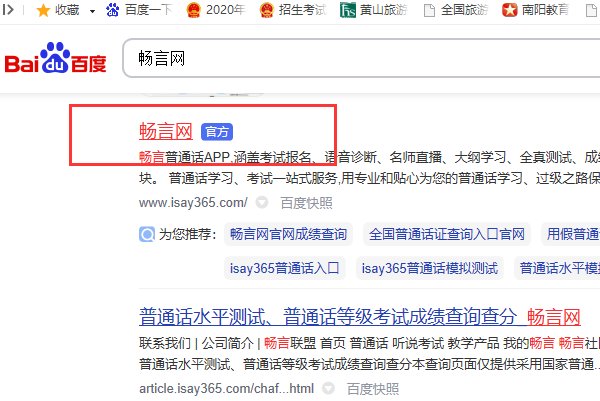Click the 招生考试 emblem favicon
Image resolution: width=600 pixels, height=401 pixels.
pos(266,10)
